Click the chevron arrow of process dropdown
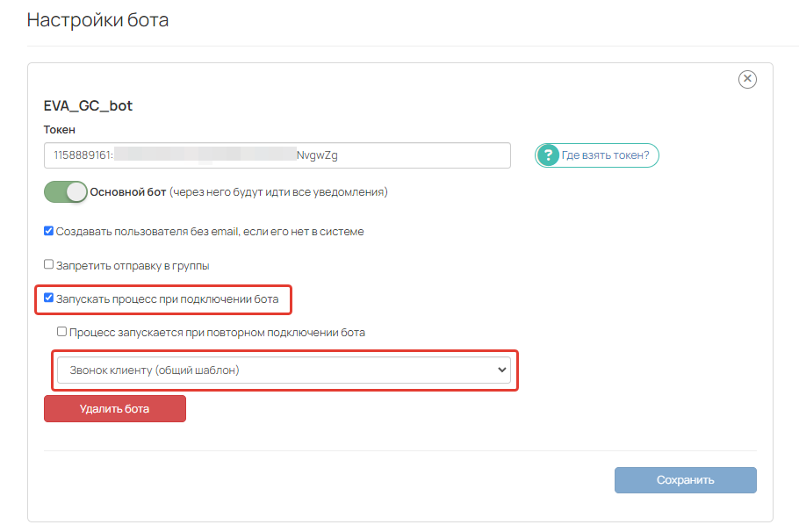The height and width of the screenshot is (532, 799). pyautogui.click(x=502, y=370)
